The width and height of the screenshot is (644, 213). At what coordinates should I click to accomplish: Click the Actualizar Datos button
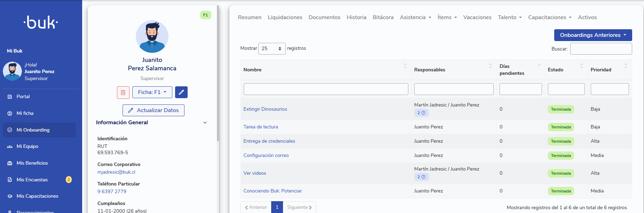[x=154, y=110]
